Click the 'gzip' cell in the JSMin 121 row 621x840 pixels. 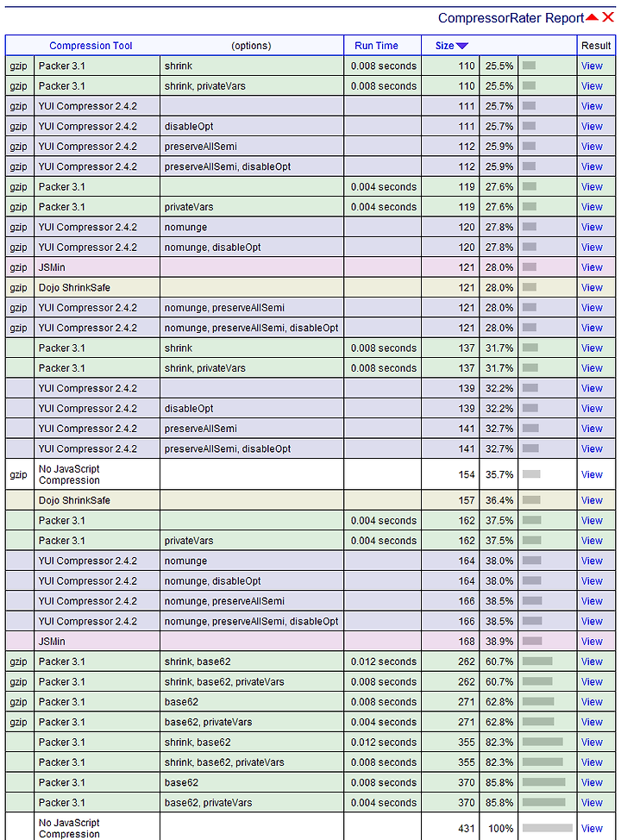(x=18, y=267)
